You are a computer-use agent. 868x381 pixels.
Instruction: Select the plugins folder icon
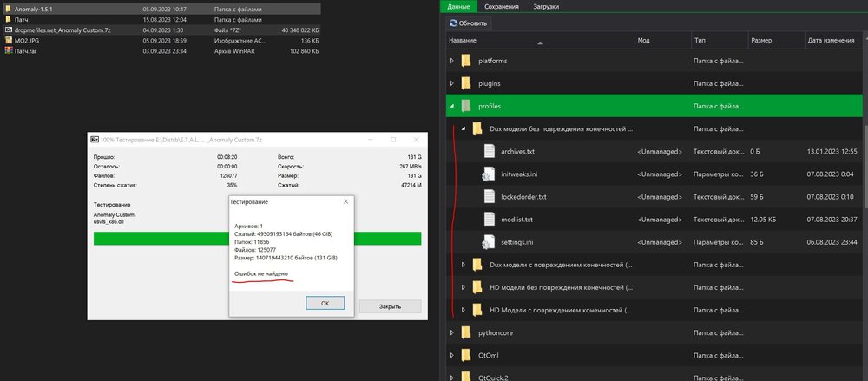click(466, 83)
